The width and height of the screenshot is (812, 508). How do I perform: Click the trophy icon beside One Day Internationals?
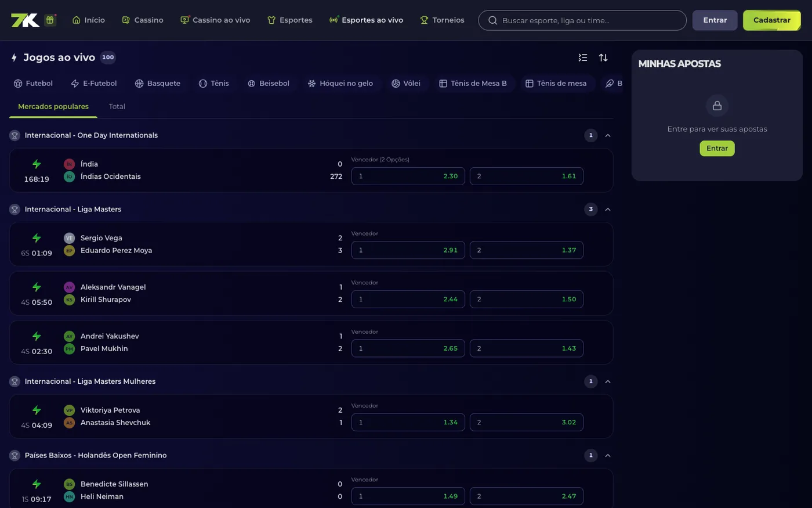pos(14,135)
